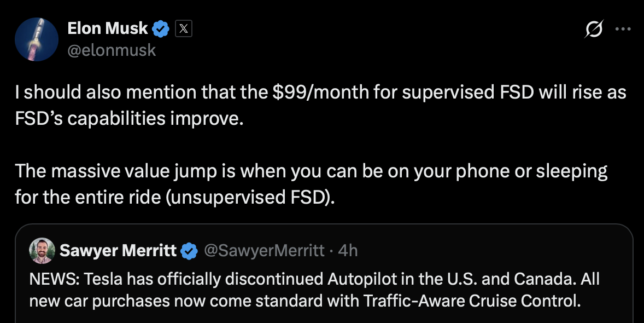Open the @elonmusk handle link
The image size is (644, 323).
tap(112, 50)
